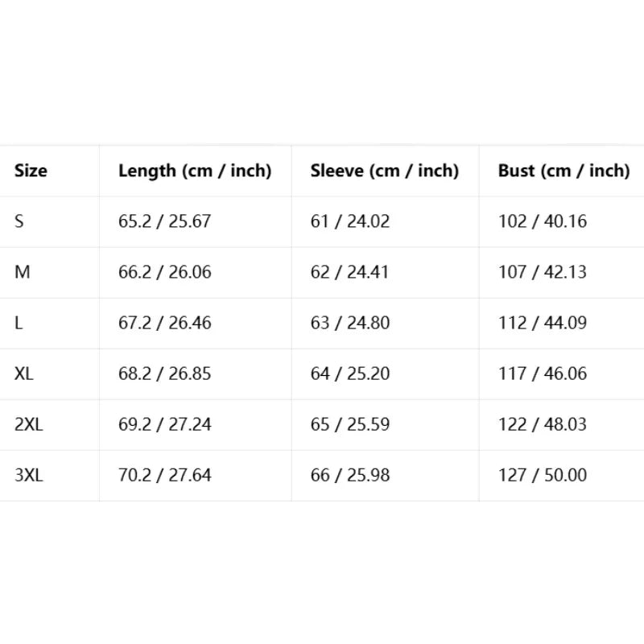Viewport: 644px width, 644px height.
Task: Select the 2XL size cell
Action: [x=29, y=424]
